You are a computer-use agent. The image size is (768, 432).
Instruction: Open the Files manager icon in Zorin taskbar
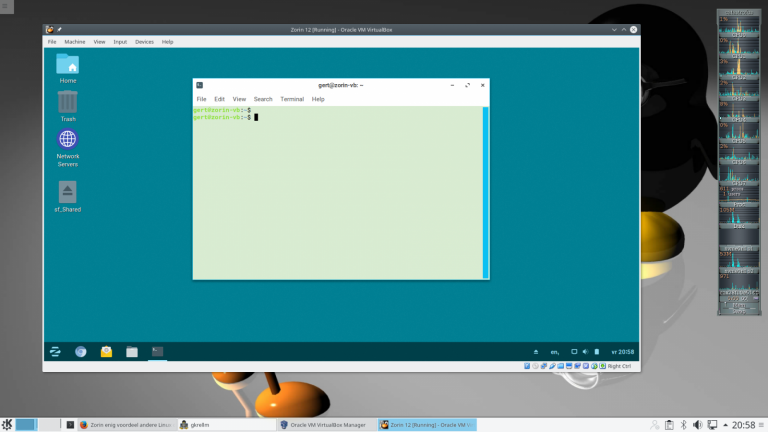[131, 351]
